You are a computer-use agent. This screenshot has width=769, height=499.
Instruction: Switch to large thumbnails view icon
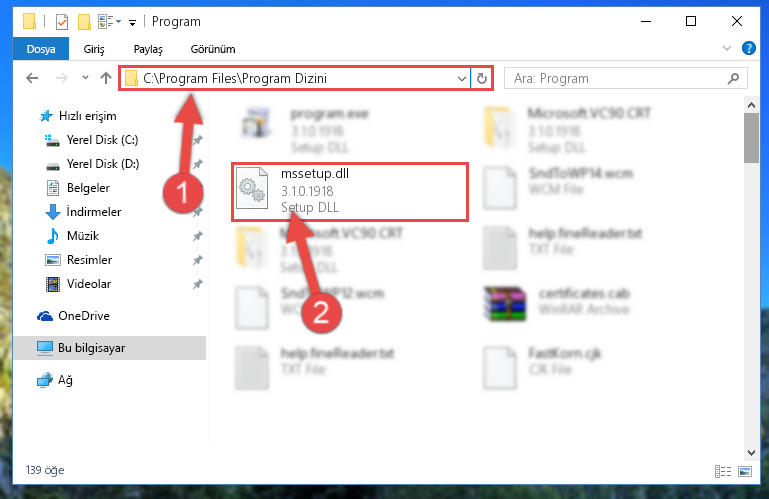pos(745,472)
